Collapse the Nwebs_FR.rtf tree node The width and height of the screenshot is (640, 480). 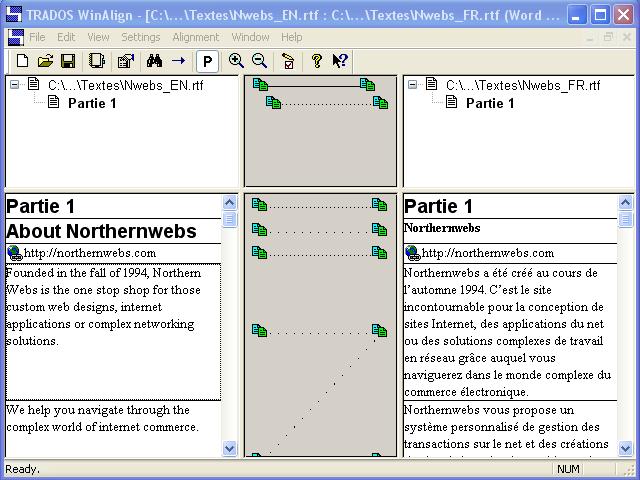tap(413, 85)
